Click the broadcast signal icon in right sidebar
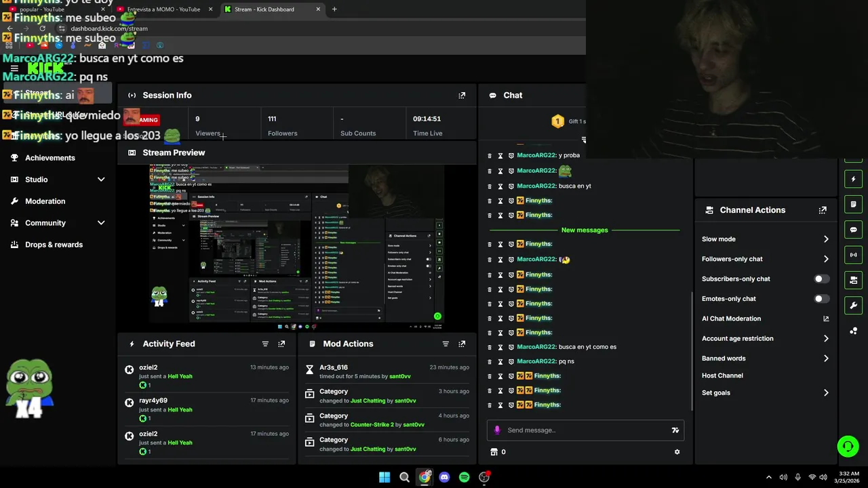 pyautogui.click(x=853, y=255)
